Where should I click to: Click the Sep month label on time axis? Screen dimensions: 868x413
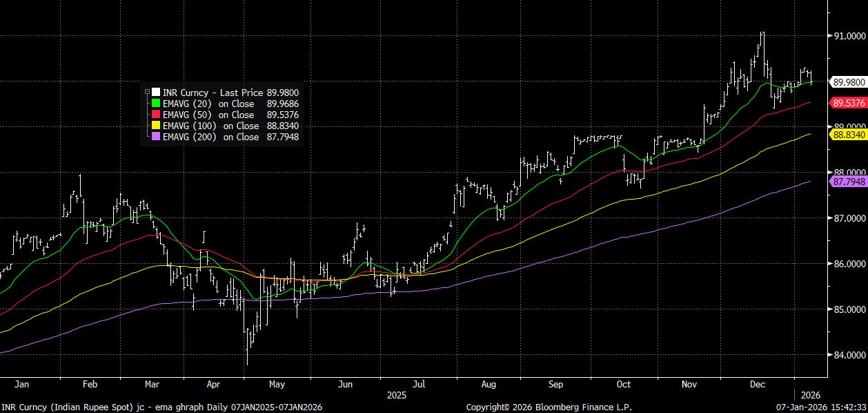pos(556,384)
